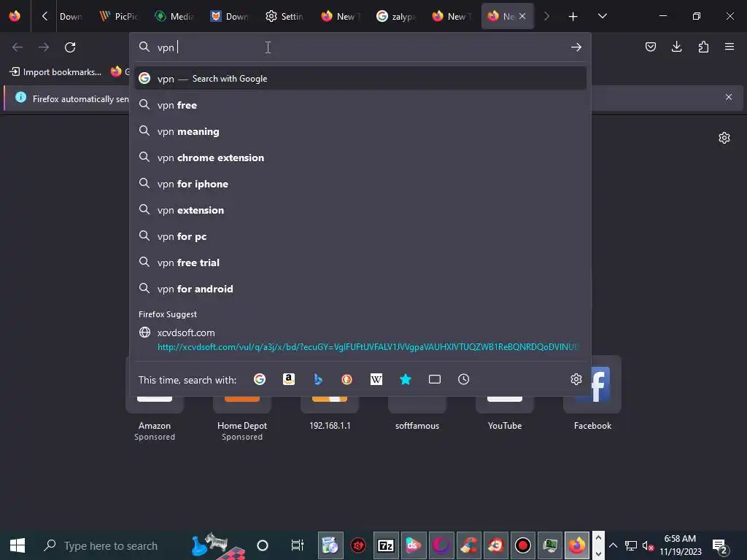Switch to the PicPick tab
The image size is (747, 560).
tap(119, 16)
